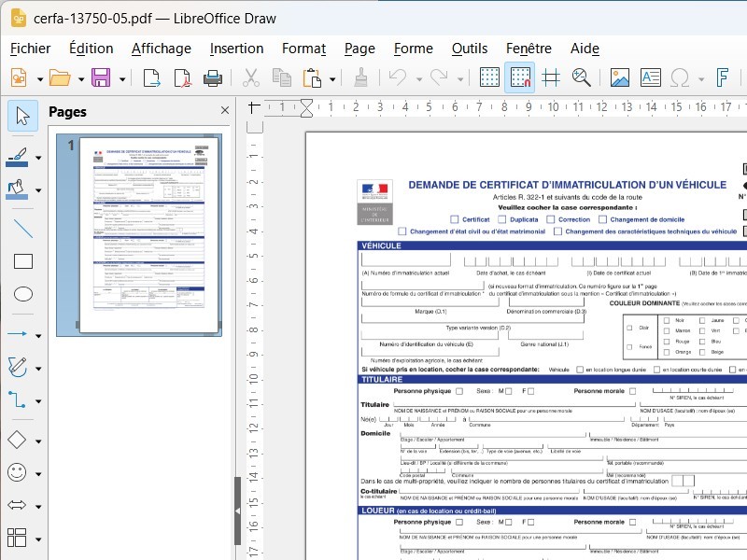Open the Save button dropdown arrow

click(122, 78)
